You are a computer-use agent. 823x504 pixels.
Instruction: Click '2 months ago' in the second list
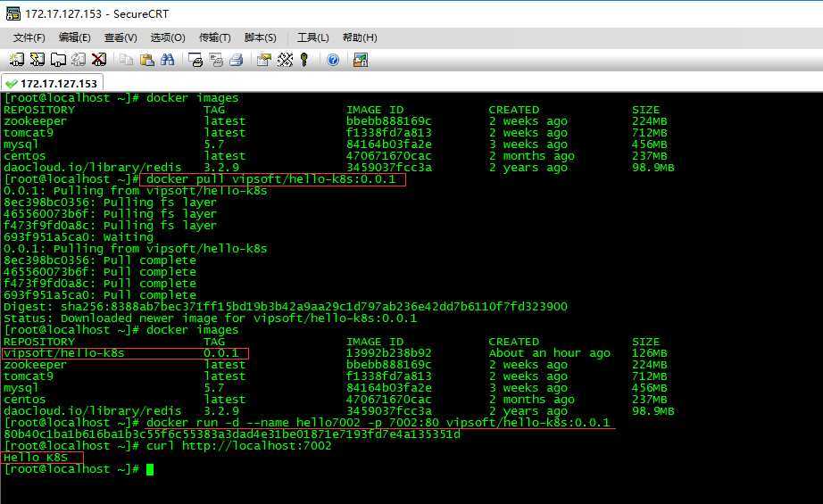point(532,399)
